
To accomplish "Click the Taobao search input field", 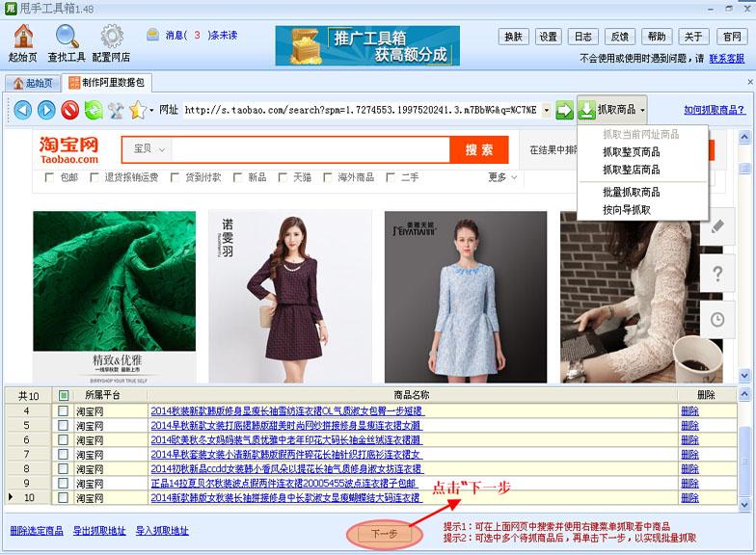I will coord(309,149).
